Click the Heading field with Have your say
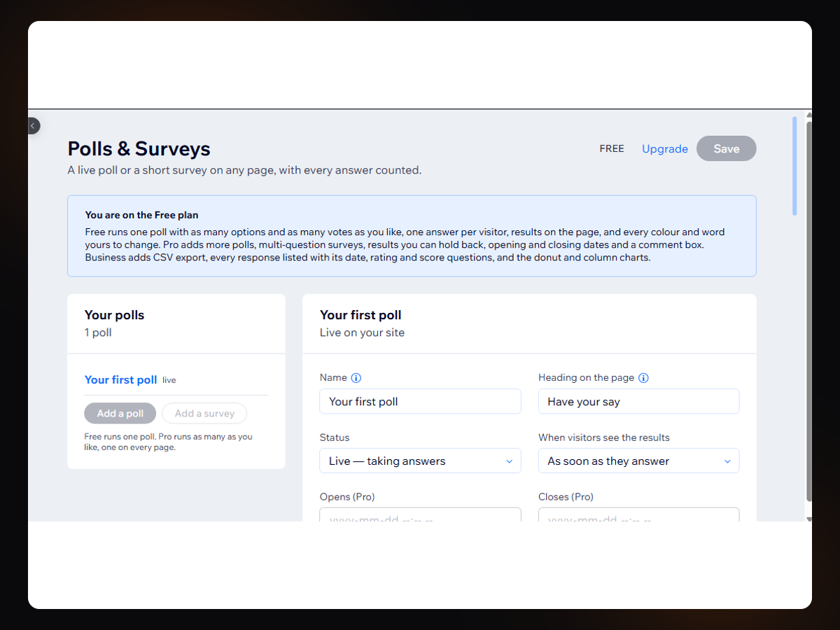The width and height of the screenshot is (840, 630). pos(638,401)
